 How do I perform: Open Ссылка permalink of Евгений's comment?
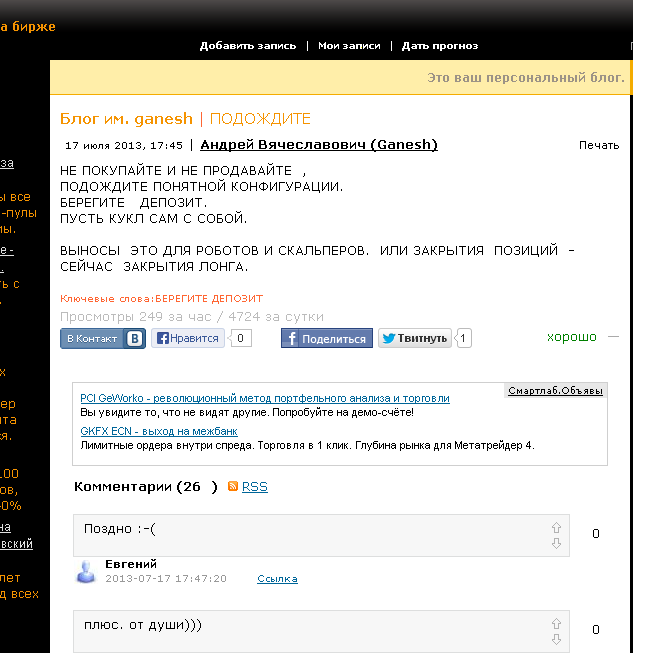point(277,579)
